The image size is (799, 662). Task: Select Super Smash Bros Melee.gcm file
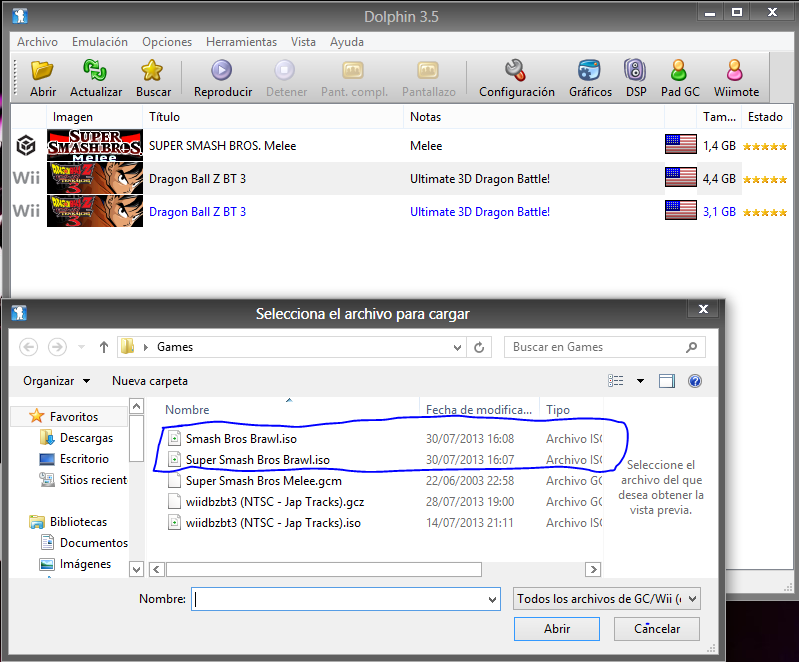(263, 481)
